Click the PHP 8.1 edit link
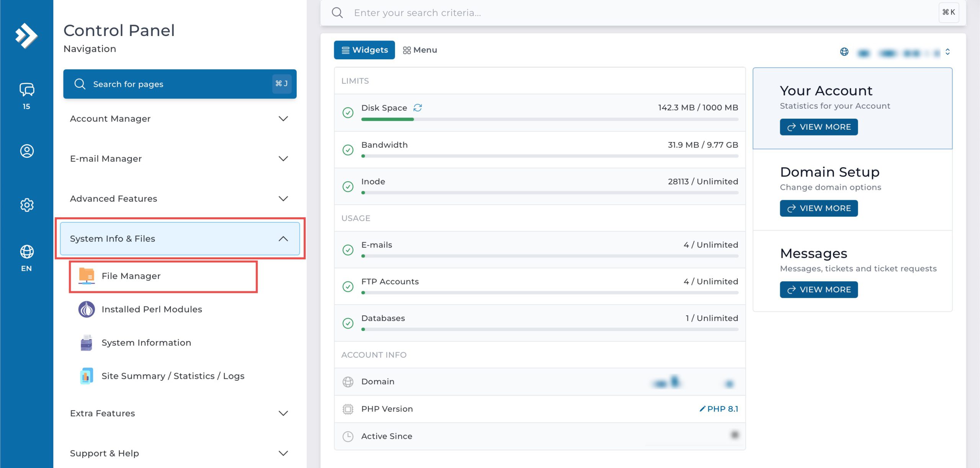This screenshot has width=980, height=468. point(719,409)
